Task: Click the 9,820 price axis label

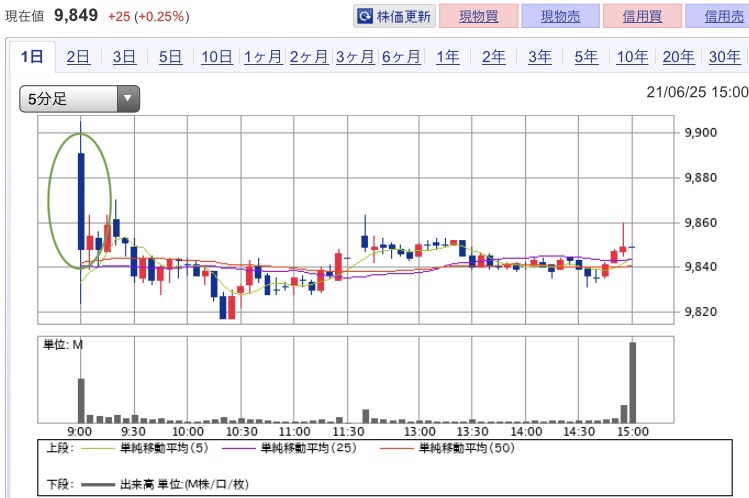Action: tap(701, 312)
